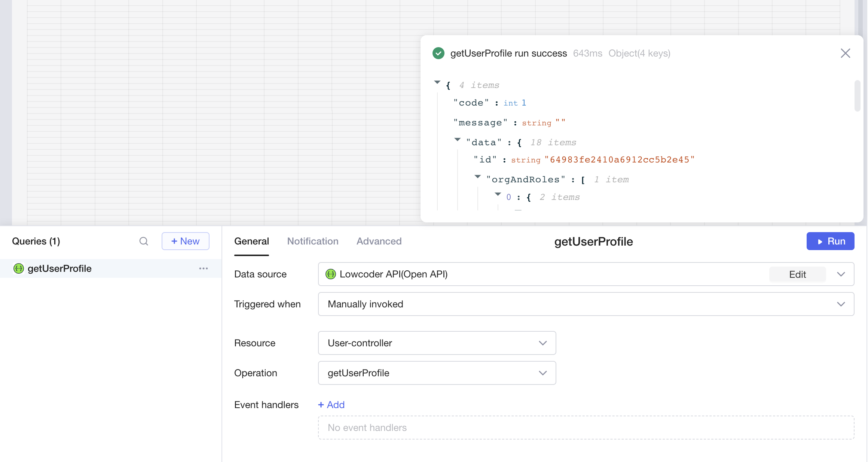Image resolution: width=868 pixels, height=462 pixels.
Task: Open the Data source dropdown chevron
Action: 841,274
